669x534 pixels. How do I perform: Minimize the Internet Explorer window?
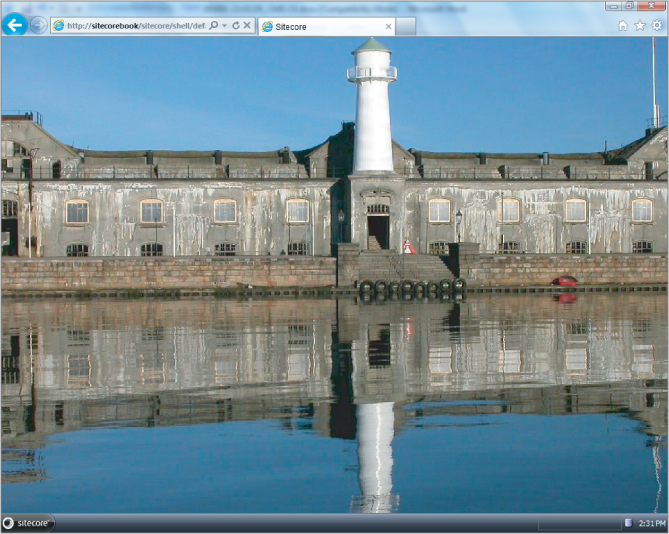tap(612, 6)
